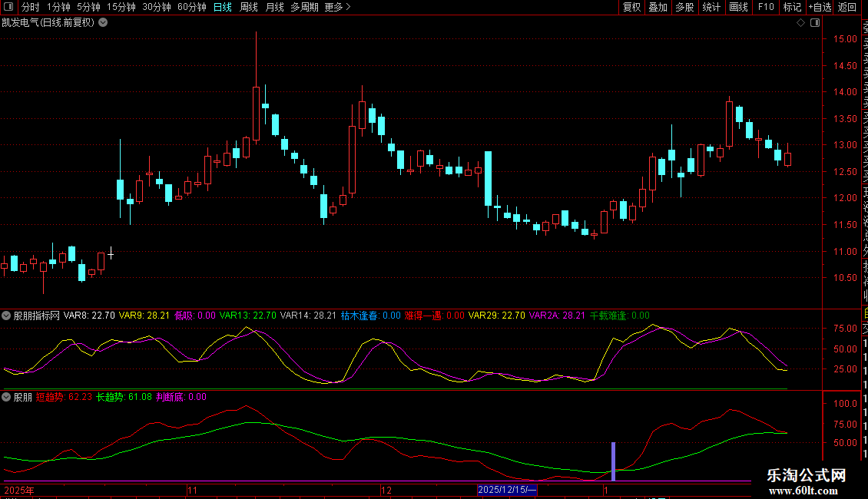
Task: Click the 返回 back button
Action: coord(847,7)
